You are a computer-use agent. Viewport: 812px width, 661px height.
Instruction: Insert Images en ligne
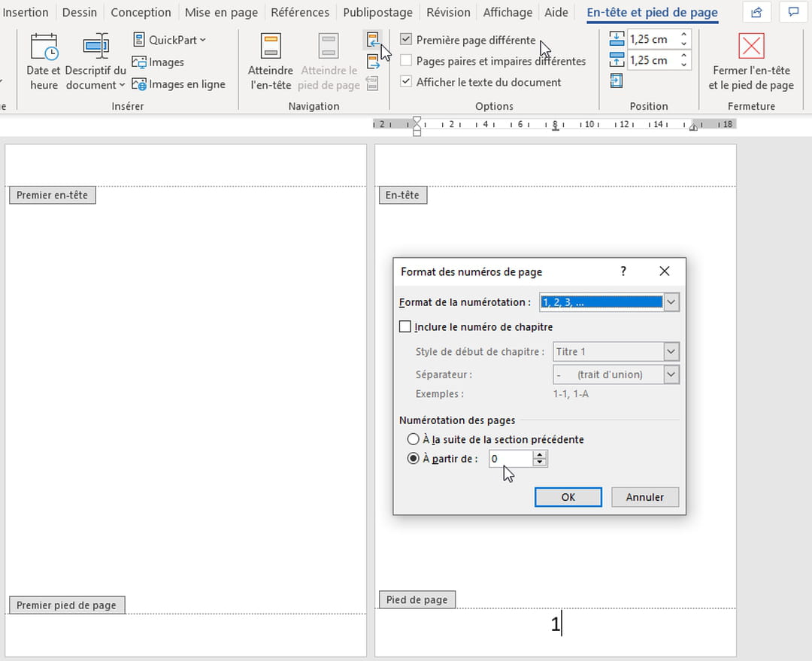179,83
